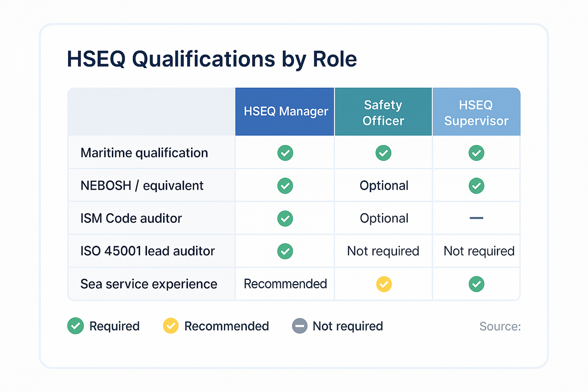The image size is (588, 392).
Task: Click the HSEQ Supervisor column header
Action: pyautogui.click(x=476, y=111)
